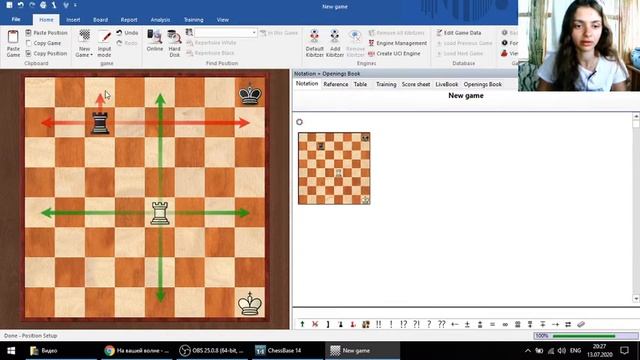
Task: Open the Chrome taskbar item
Action: [x=138, y=351]
